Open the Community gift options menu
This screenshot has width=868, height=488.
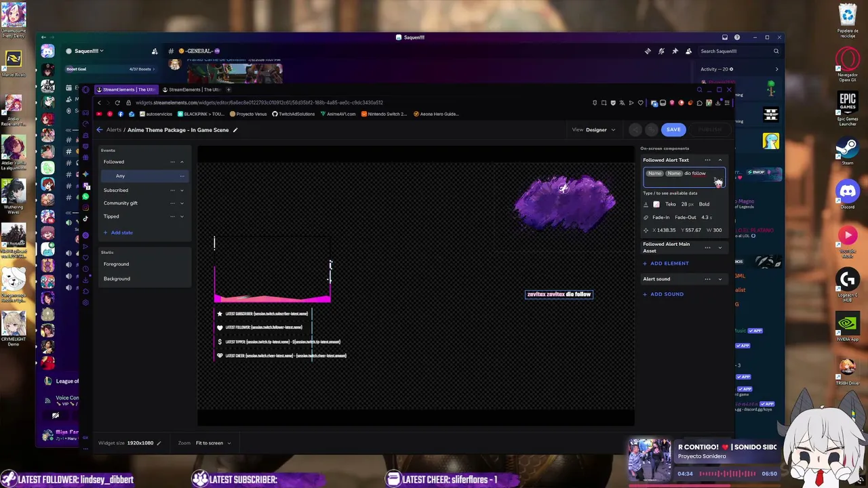point(172,203)
